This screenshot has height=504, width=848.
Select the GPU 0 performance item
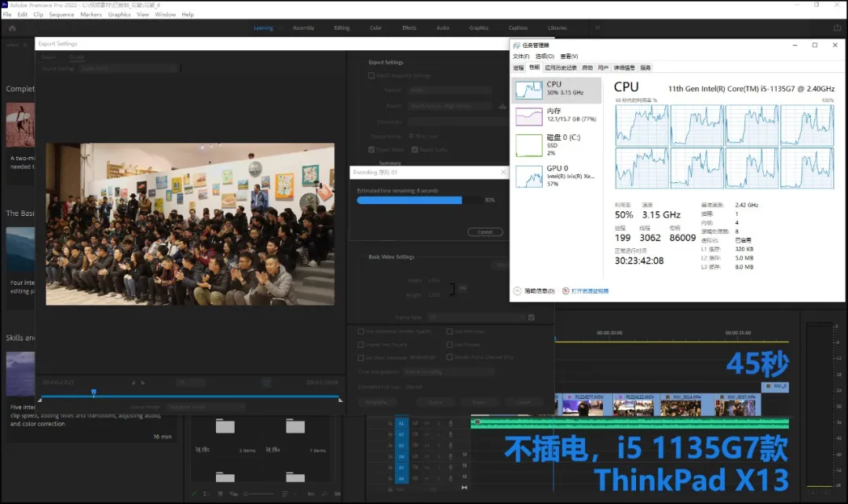point(557,177)
